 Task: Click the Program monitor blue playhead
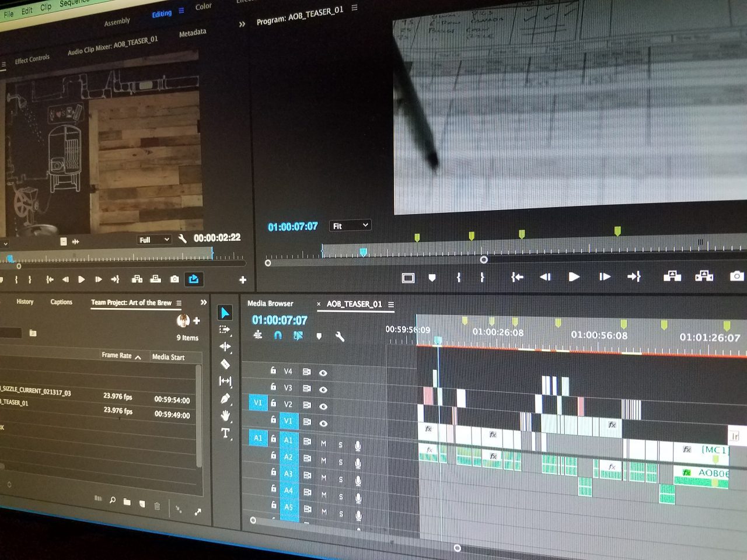tap(363, 252)
